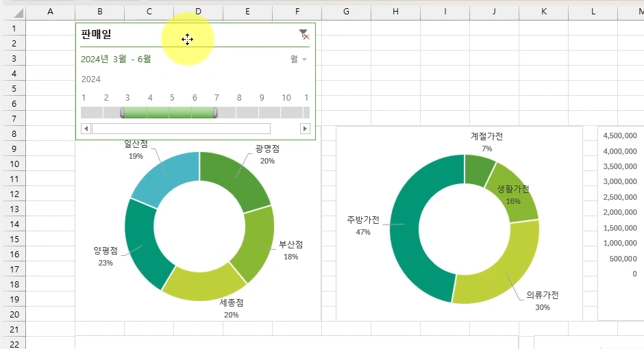Select column H header
The height and width of the screenshot is (349, 644).
coord(395,12)
